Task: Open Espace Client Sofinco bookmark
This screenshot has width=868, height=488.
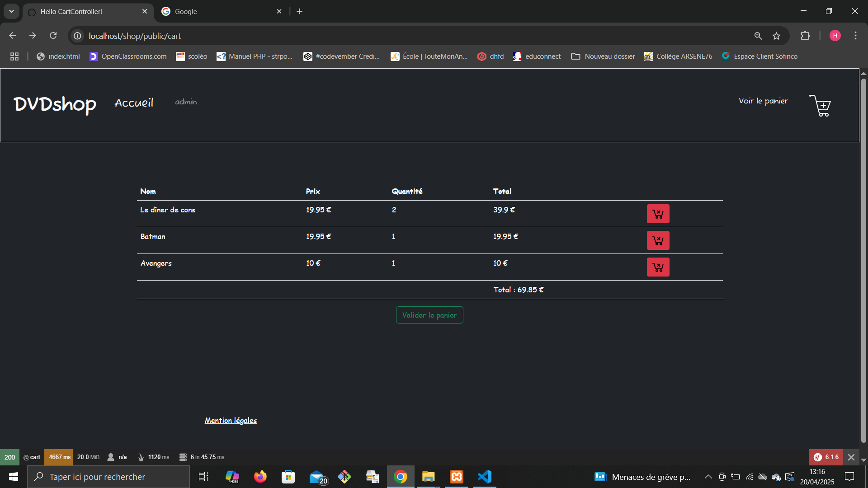Action: click(x=759, y=56)
